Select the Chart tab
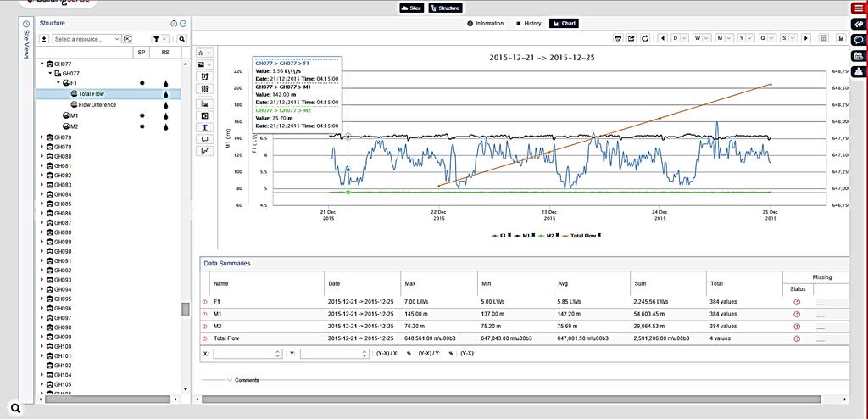The width and height of the screenshot is (868, 419). pyautogui.click(x=564, y=23)
